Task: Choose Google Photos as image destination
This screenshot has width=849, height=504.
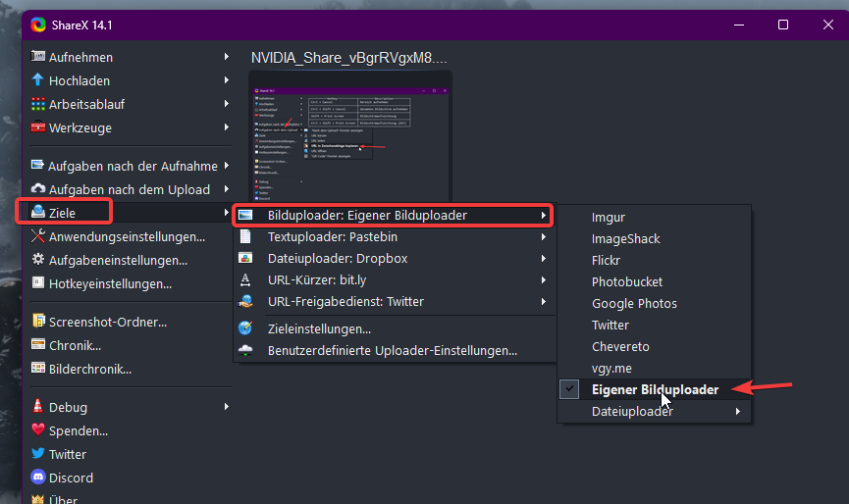Action: tap(634, 303)
